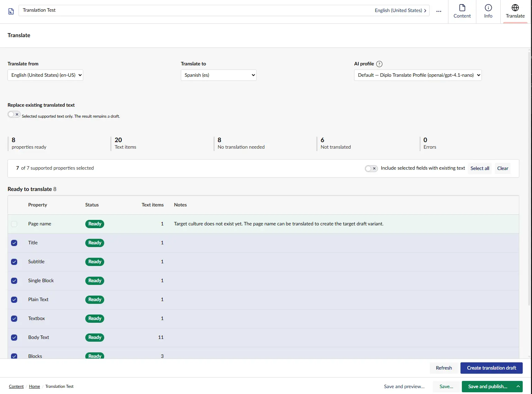This screenshot has height=394, width=532.
Task: Click the Refresh button
Action: (444, 368)
